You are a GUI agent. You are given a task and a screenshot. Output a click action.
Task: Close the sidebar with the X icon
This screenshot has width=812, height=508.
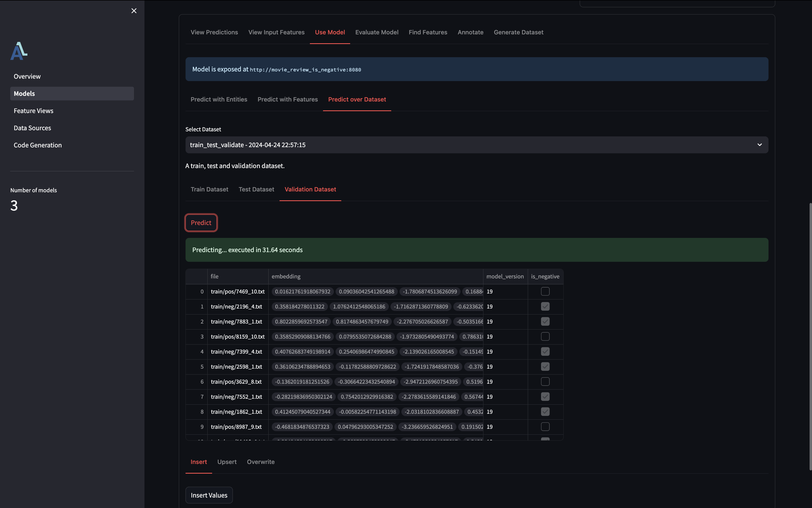coord(134,11)
